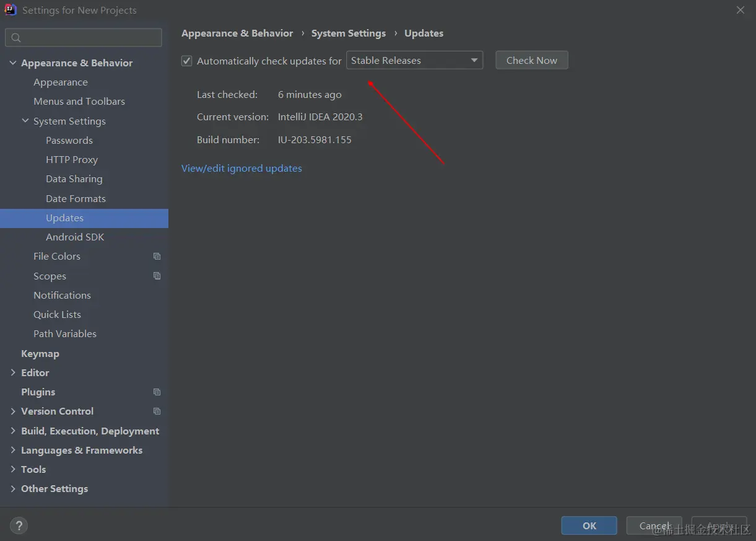Click the Check Now button

(532, 60)
